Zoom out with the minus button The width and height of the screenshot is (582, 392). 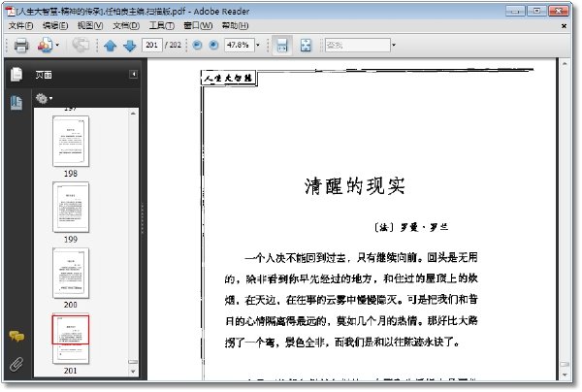[x=198, y=45]
